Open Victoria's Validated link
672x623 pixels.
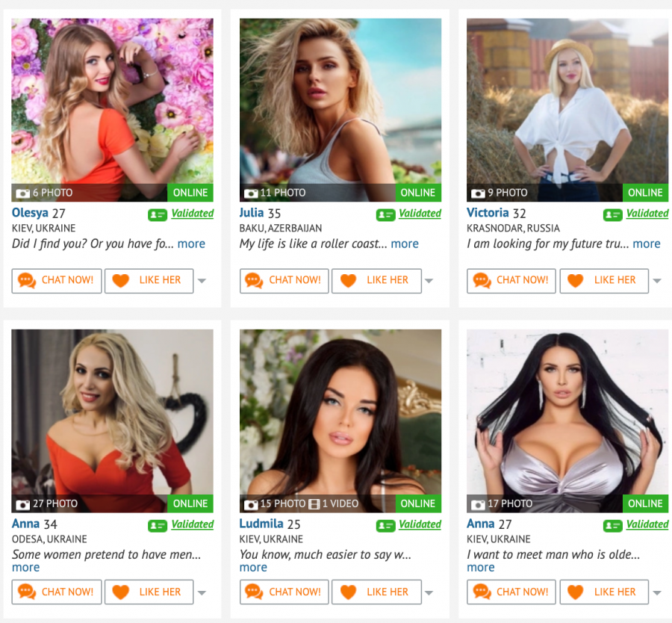[647, 214]
